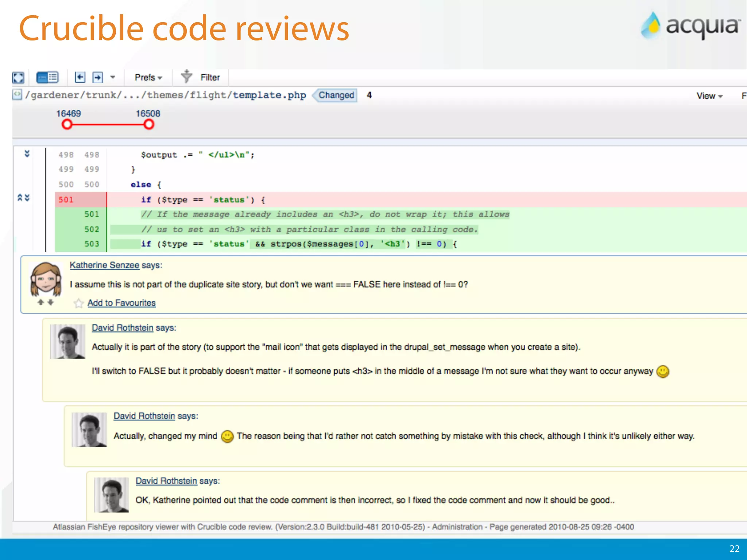The image size is (747, 560).
Task: Click added line number 503
Action: coord(92,244)
